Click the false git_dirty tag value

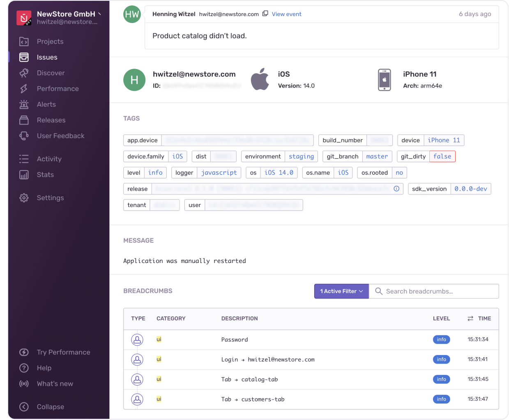click(x=442, y=157)
